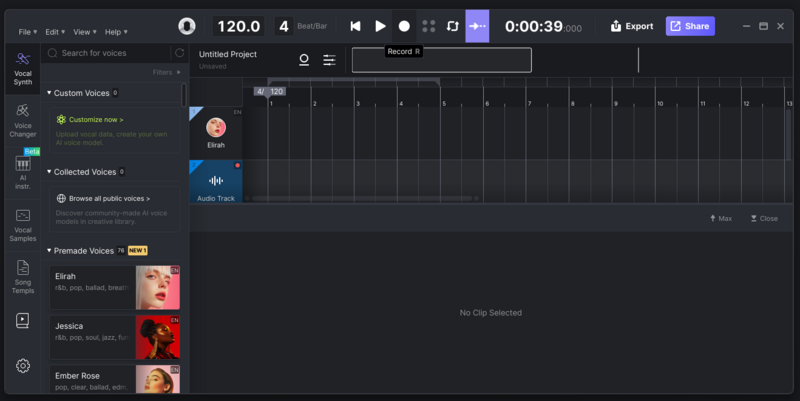800x401 pixels.
Task: Collapse the Custom Voices section
Action: [x=49, y=93]
